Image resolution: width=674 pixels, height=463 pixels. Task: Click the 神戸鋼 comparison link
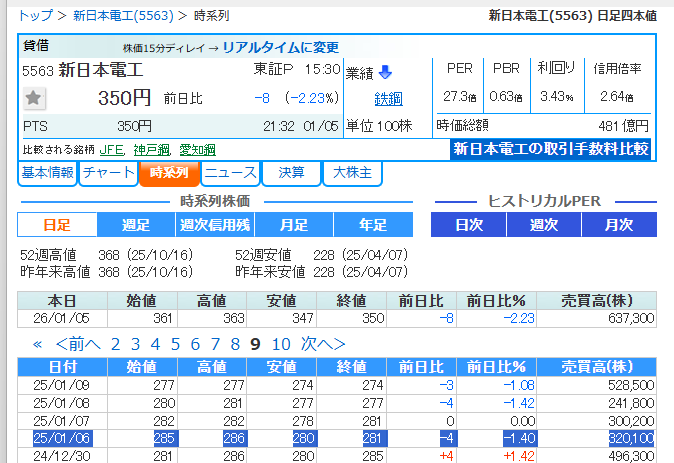(x=153, y=149)
